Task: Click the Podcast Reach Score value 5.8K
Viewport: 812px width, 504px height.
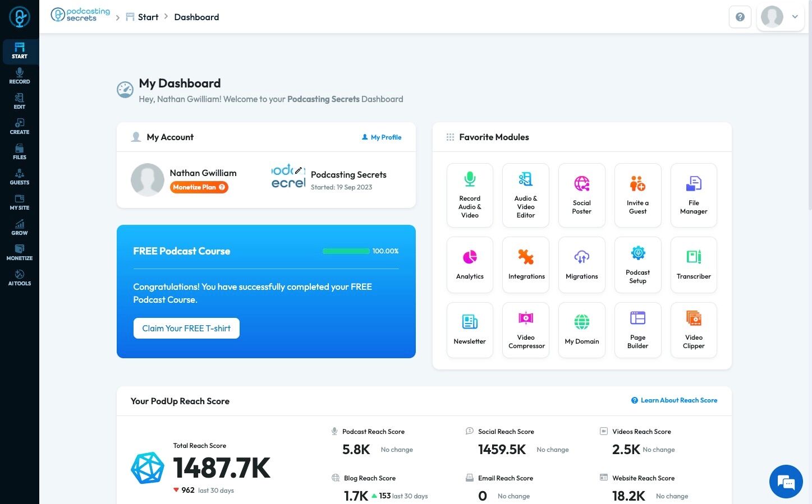Action: tap(356, 450)
